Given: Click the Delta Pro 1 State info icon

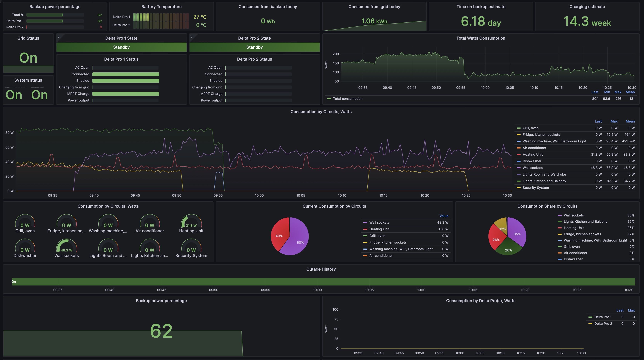Looking at the screenshot, I should (58, 37).
